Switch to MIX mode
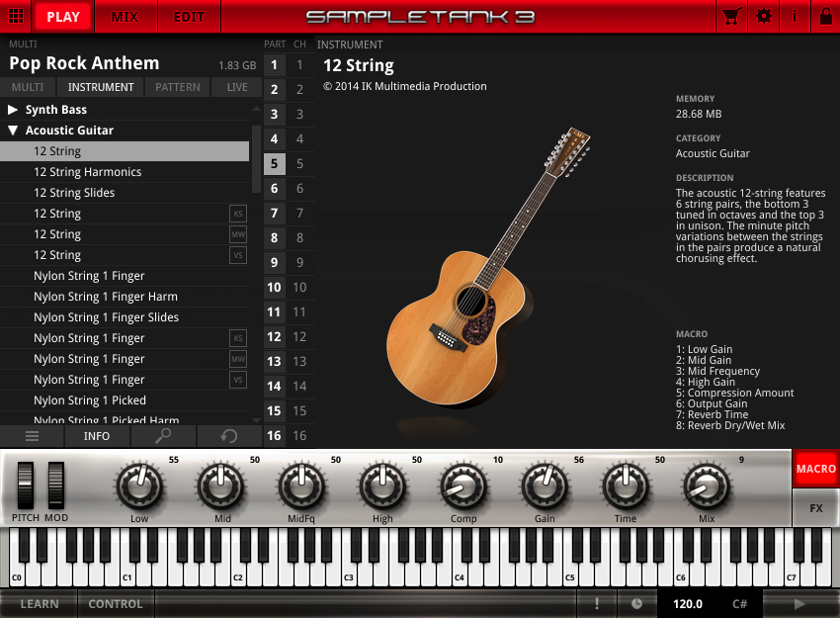 coord(125,17)
